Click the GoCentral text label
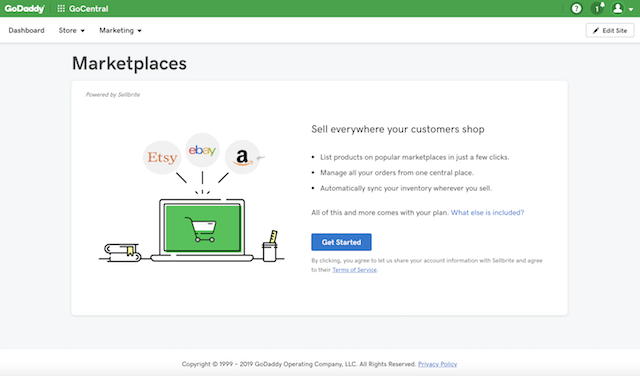The image size is (640, 376). [x=89, y=9]
